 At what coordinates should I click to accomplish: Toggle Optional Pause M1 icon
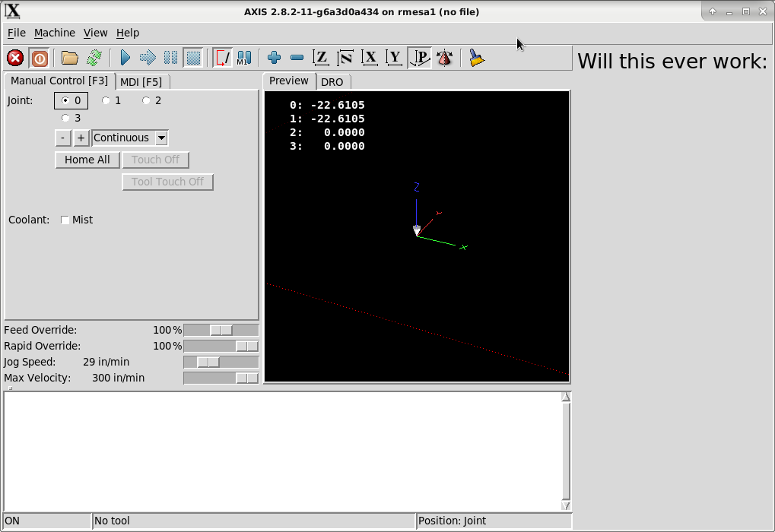click(x=244, y=59)
